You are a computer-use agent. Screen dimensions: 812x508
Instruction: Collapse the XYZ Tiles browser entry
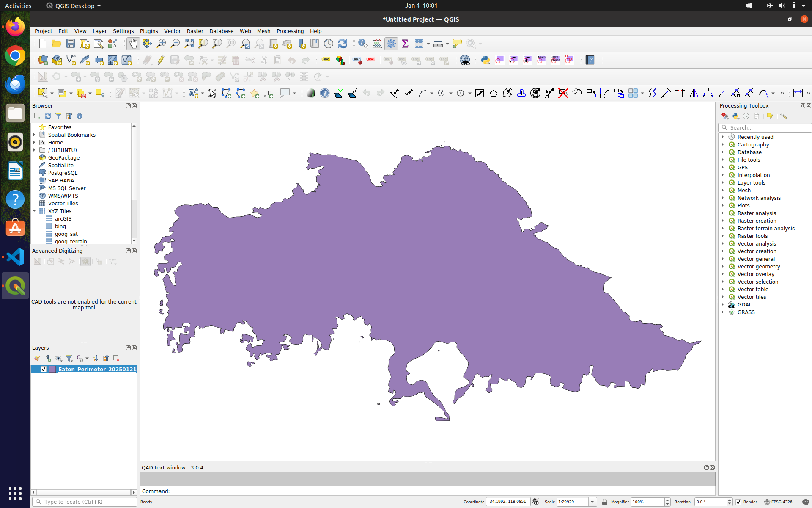pos(34,211)
